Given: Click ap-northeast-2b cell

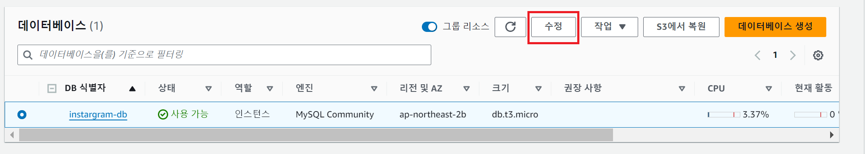Looking at the screenshot, I should pyautogui.click(x=433, y=114).
